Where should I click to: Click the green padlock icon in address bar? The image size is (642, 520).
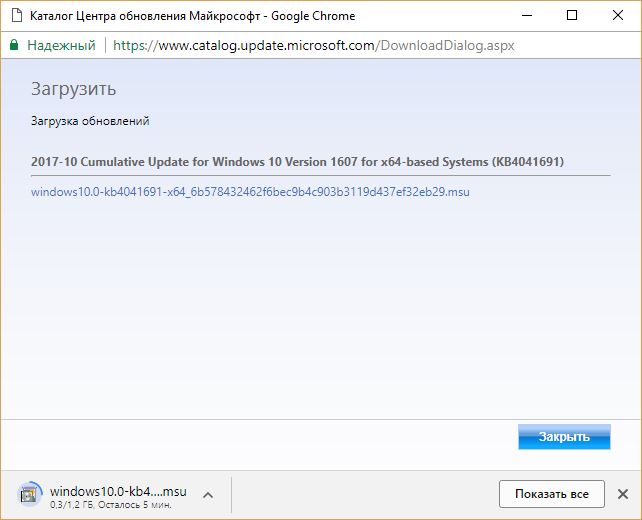[x=14, y=45]
